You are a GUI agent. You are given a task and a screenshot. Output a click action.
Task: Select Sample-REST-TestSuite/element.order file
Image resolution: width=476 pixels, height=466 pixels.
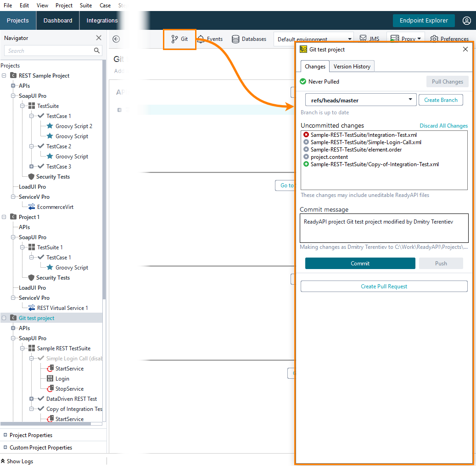click(356, 150)
